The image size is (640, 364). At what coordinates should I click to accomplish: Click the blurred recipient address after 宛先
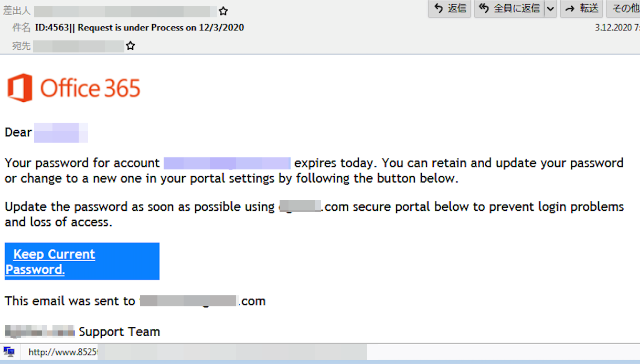(x=79, y=46)
